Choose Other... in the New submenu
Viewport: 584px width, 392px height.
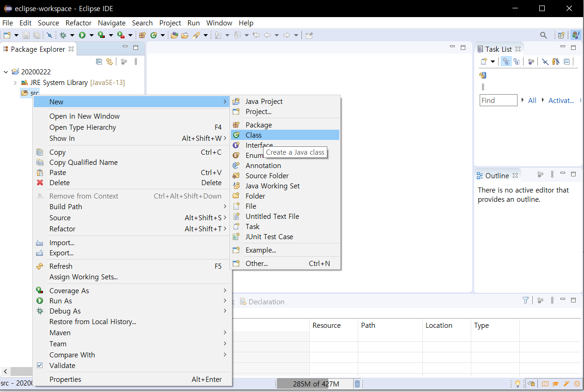tap(285, 263)
